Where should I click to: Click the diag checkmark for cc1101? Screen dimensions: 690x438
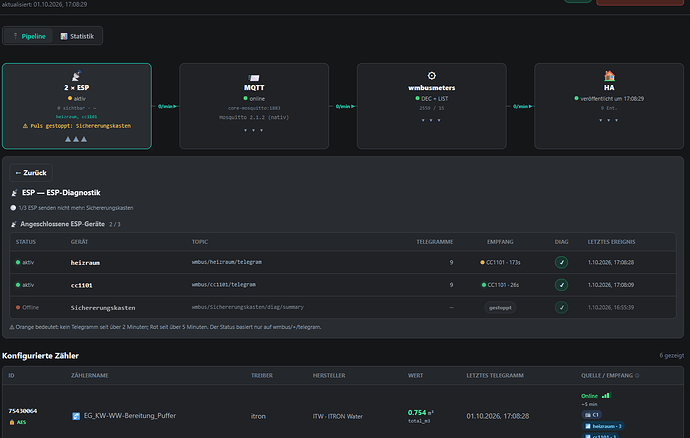[561, 285]
